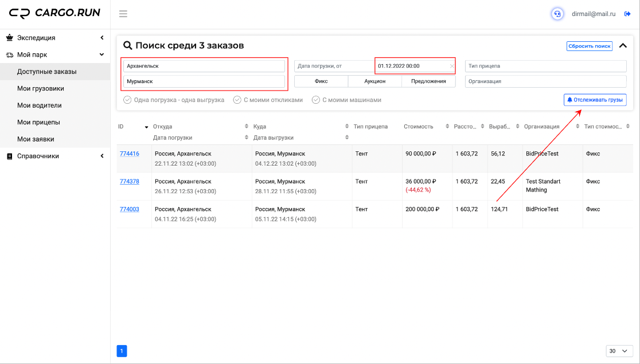The image size is (640, 364).
Task: Toggle С моими машинами filter
Action: [x=346, y=100]
